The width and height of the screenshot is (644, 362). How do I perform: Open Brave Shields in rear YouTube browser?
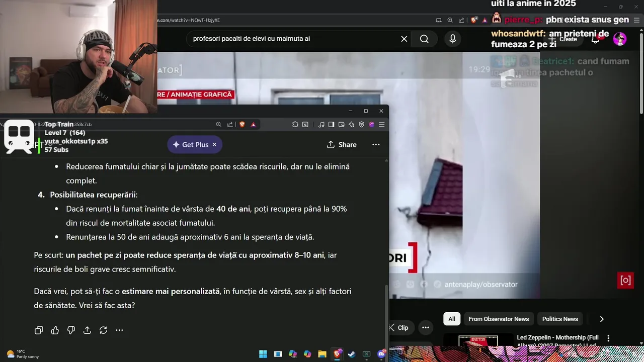[x=474, y=20]
